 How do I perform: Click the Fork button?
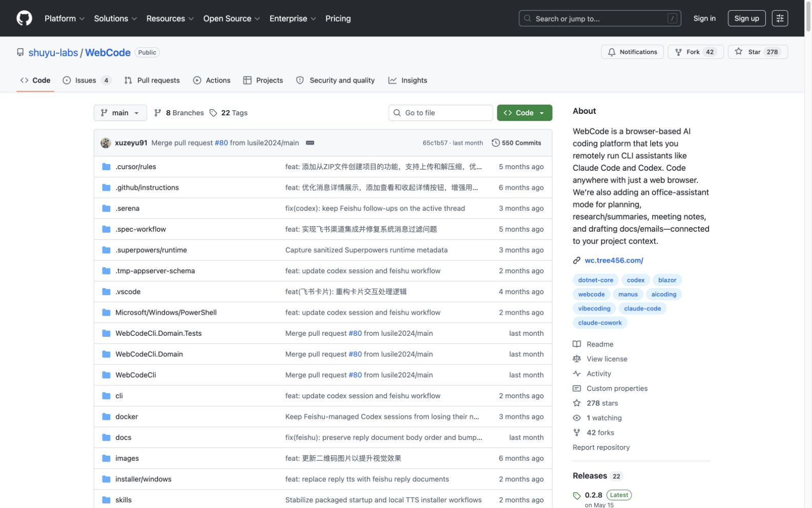(x=695, y=52)
